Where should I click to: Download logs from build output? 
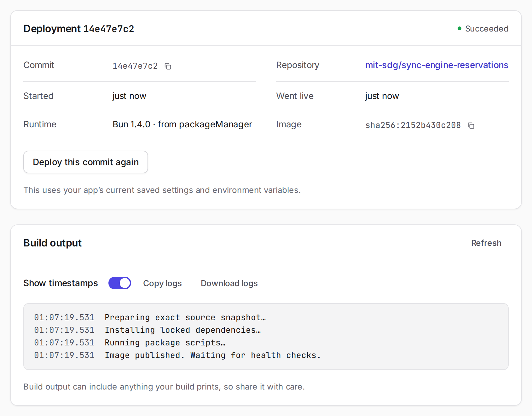229,283
